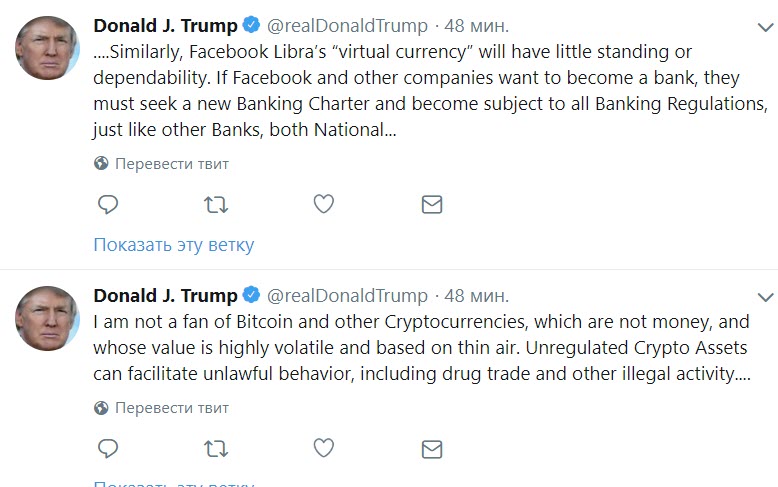Click the @realDonaldTrump handle on Bitcoin tweet

tap(348, 296)
